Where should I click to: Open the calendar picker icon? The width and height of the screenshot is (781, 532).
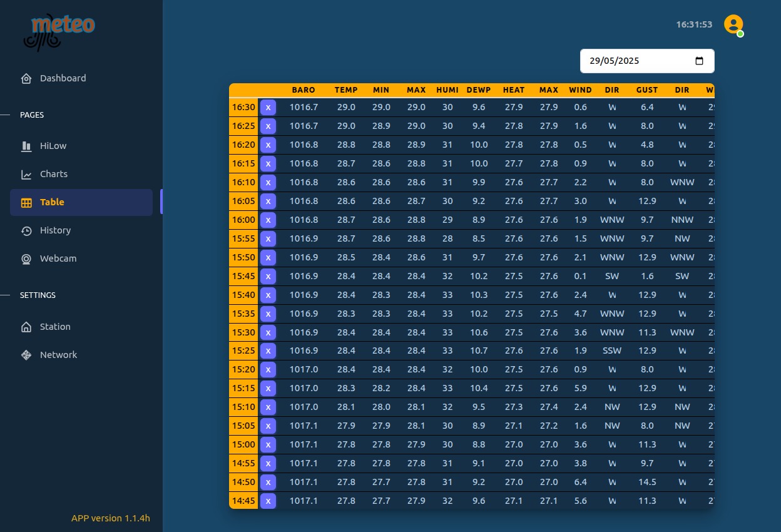[700, 61]
